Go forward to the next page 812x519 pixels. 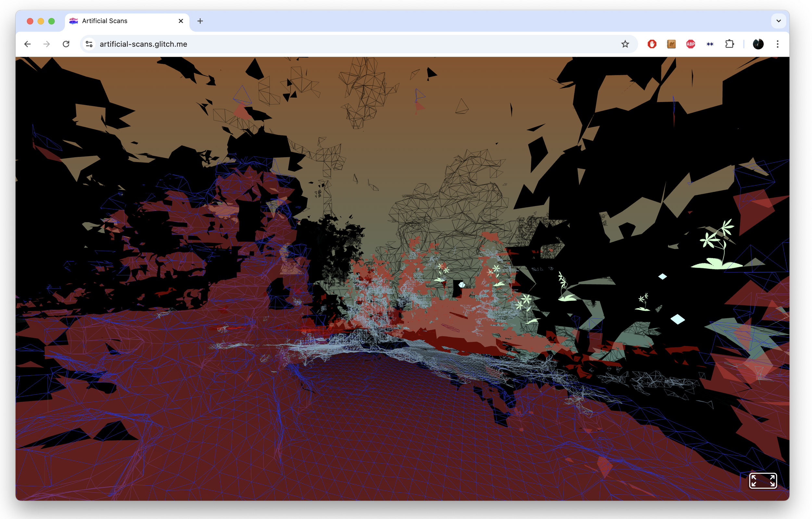tap(46, 44)
